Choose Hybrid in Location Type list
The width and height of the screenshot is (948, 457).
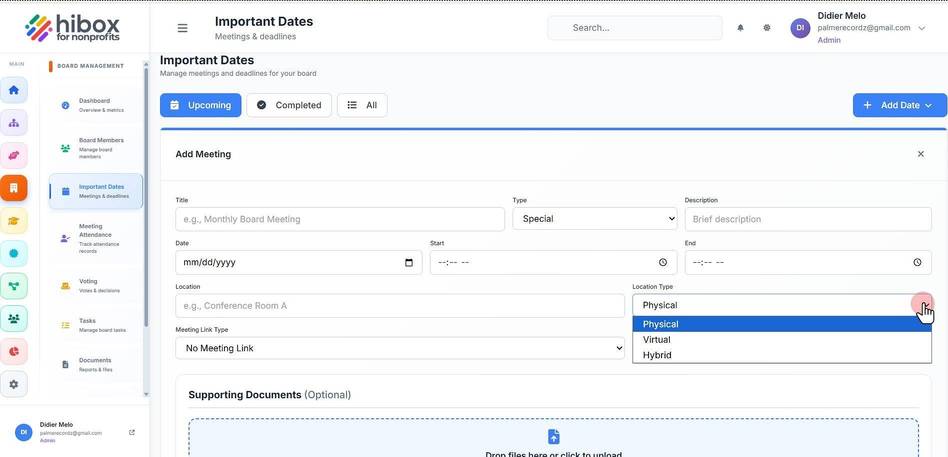point(782,355)
